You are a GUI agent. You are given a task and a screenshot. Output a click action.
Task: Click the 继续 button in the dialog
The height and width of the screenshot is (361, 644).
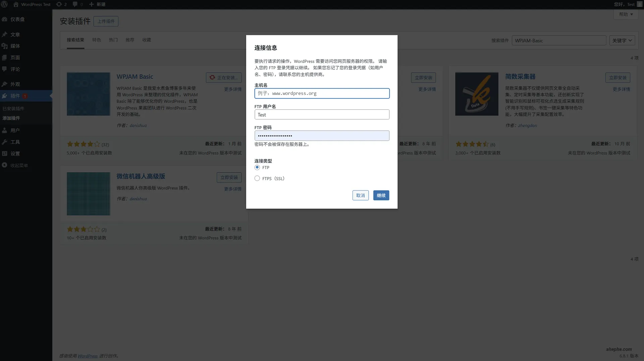(381, 195)
